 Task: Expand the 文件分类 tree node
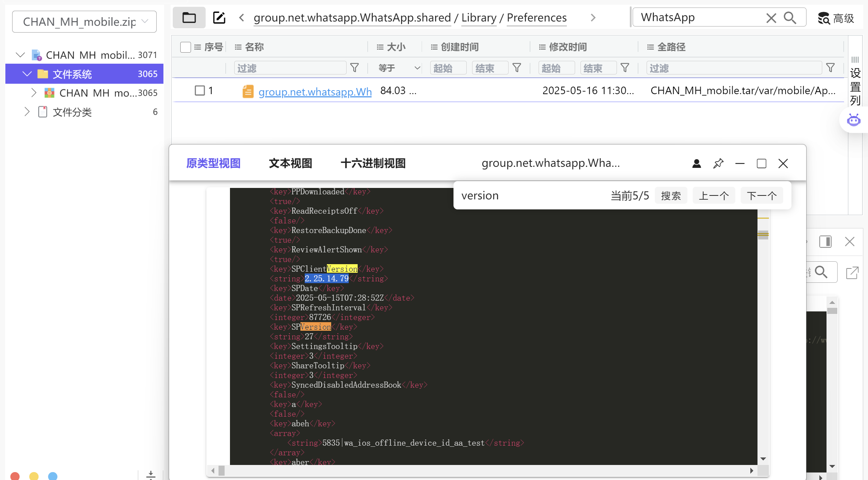coord(27,112)
